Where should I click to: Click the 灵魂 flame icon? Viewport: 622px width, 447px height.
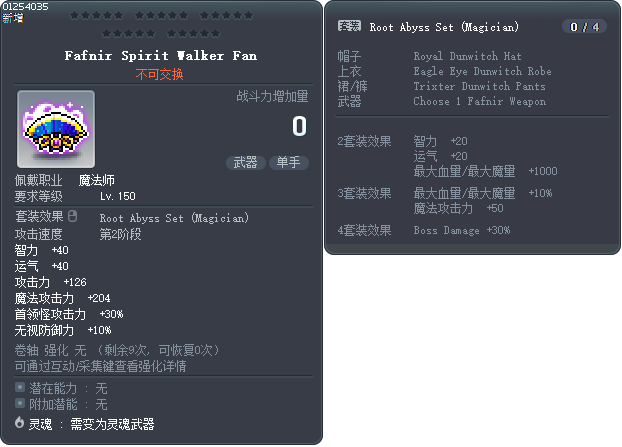pyautogui.click(x=20, y=423)
